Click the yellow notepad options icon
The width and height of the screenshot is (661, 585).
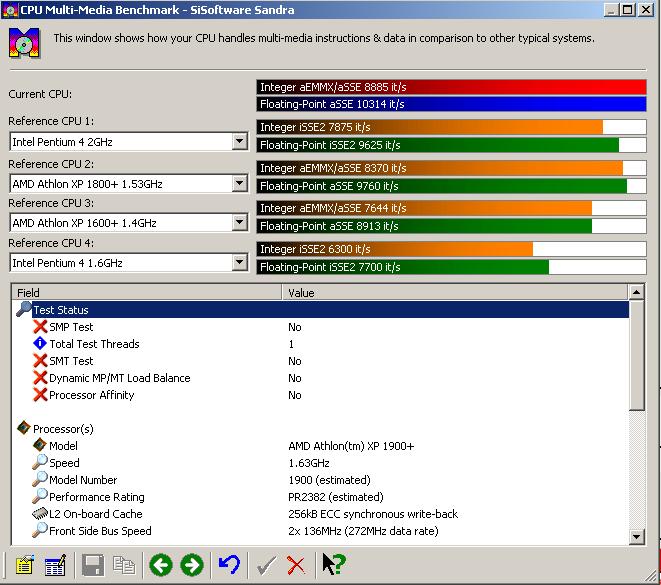point(25,566)
